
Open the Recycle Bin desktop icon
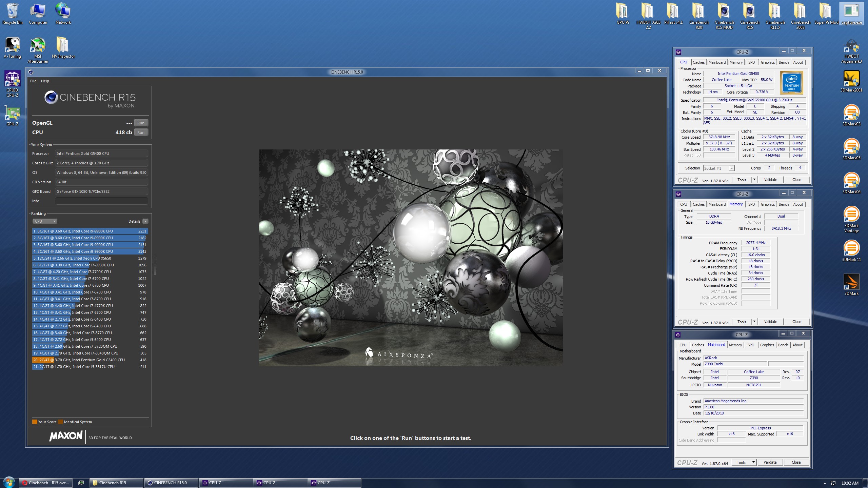[x=13, y=14]
